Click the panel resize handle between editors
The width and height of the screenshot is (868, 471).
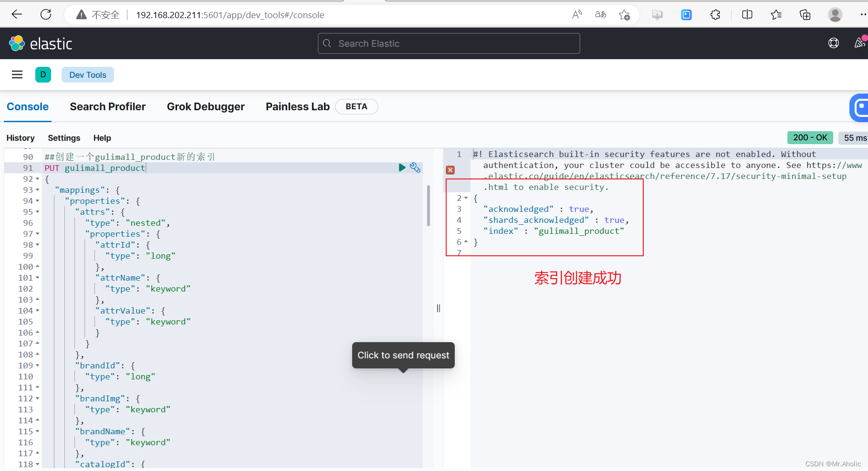[439, 308]
